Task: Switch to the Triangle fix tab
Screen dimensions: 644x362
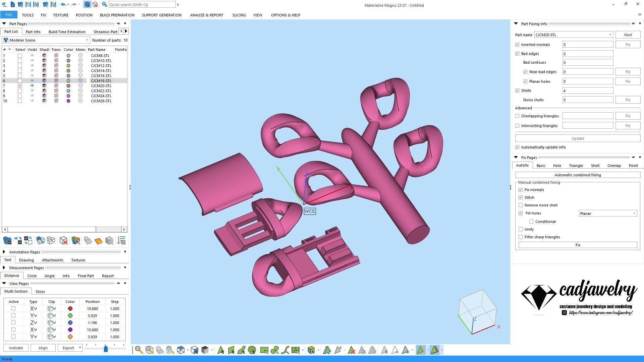Action: 576,166
